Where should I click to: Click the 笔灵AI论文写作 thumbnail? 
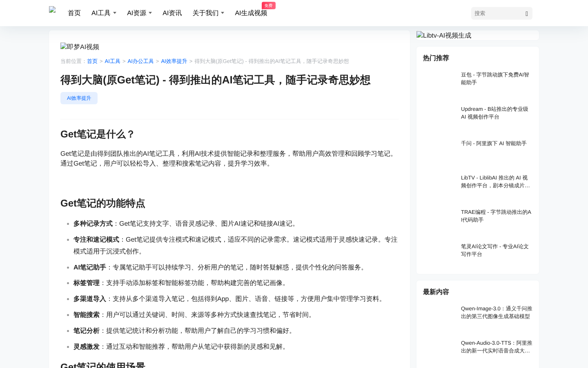(439, 254)
